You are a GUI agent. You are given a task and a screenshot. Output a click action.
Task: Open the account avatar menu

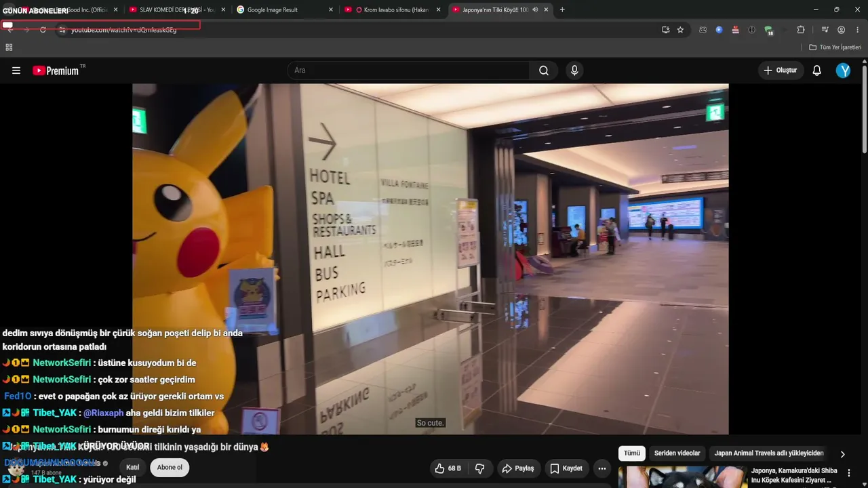(x=843, y=70)
